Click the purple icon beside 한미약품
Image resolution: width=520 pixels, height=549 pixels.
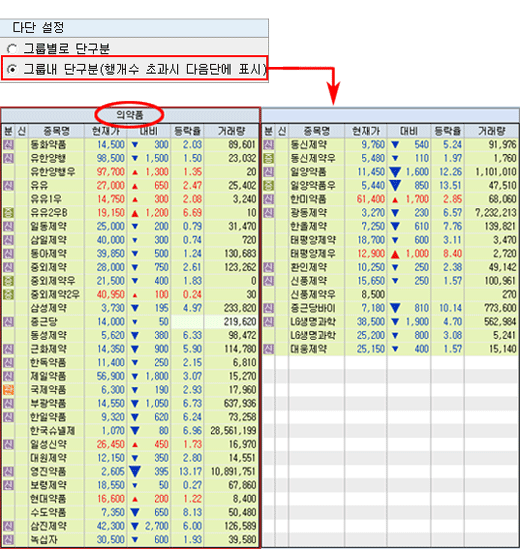click(269, 199)
